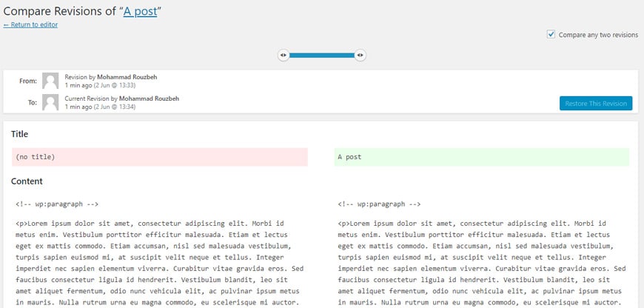Click the blue revision slider track
Viewport: 644px width, 308px height.
[x=321, y=55]
